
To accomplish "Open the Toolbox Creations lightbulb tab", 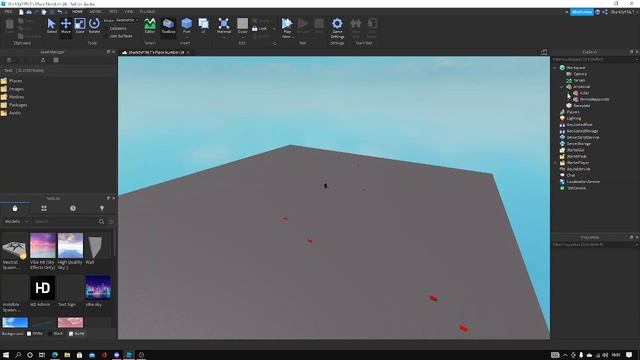I will (102, 208).
